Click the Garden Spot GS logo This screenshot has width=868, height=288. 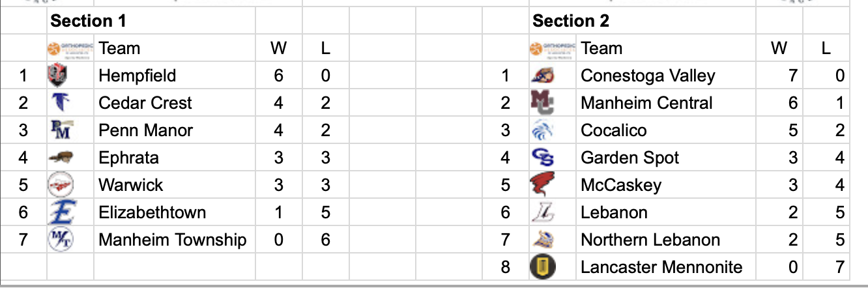(x=542, y=158)
